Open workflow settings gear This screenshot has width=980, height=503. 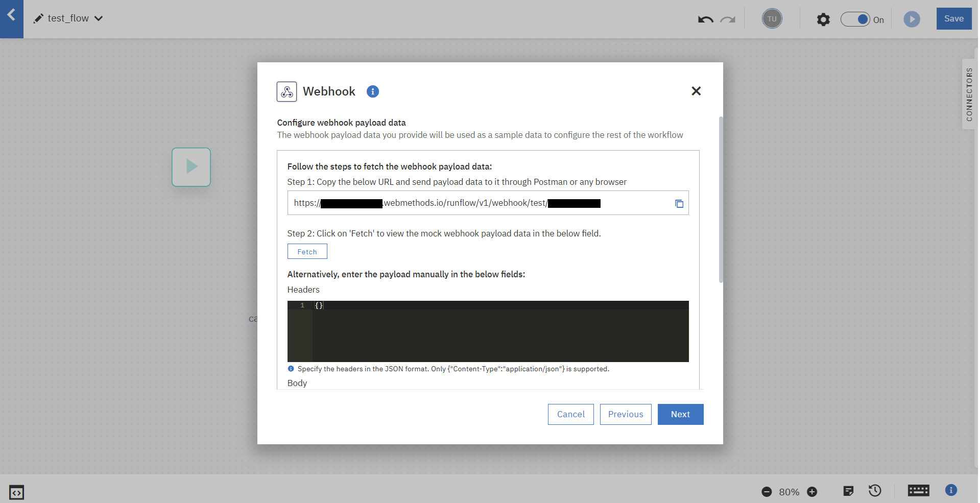[823, 19]
